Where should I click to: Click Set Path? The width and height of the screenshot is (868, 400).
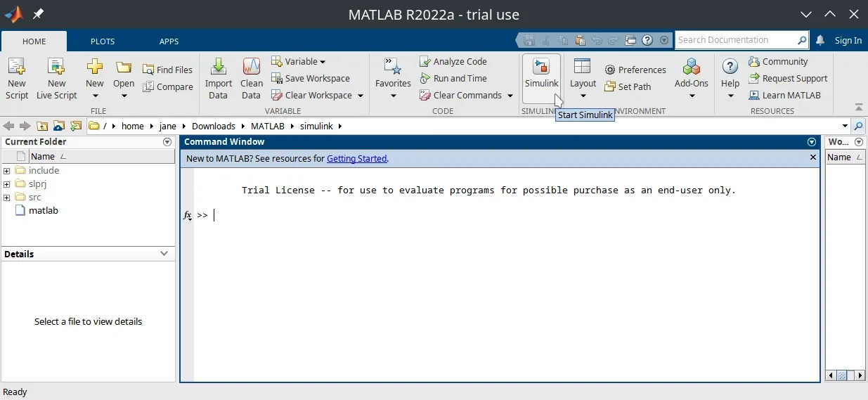[x=628, y=86]
